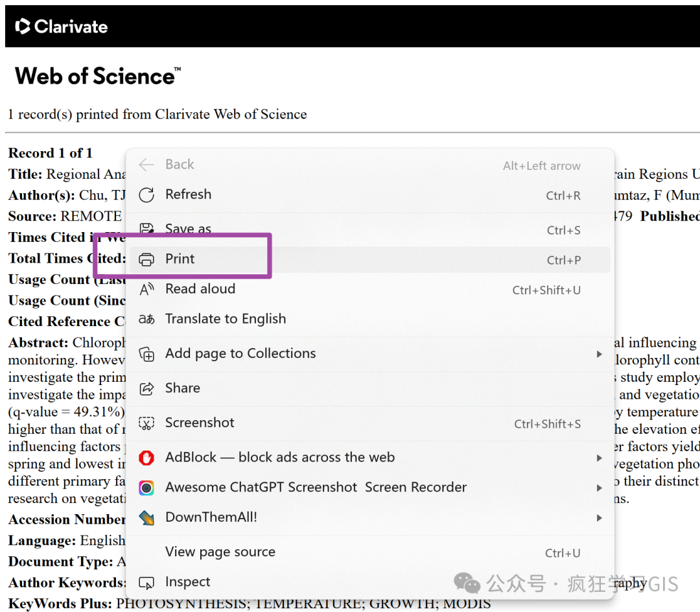Select Refresh in the context menu

369,195
